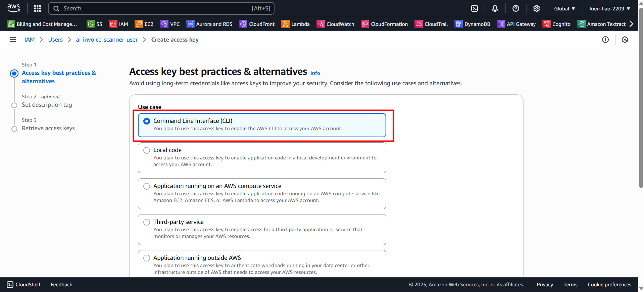Image resolution: width=644 pixels, height=292 pixels.
Task: Open the info panel circle icon
Action: [605, 40]
